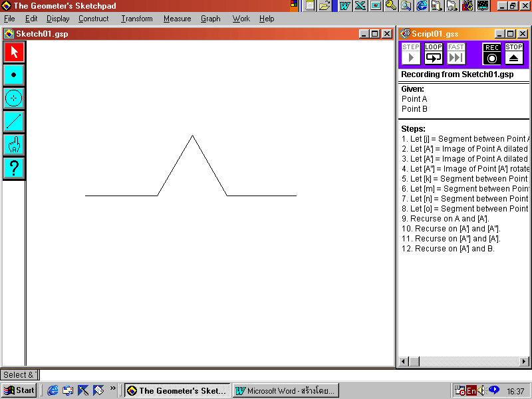The height and width of the screenshot is (399, 532).
Task: Click script step 1 defining segment [j]
Action: [465, 139]
